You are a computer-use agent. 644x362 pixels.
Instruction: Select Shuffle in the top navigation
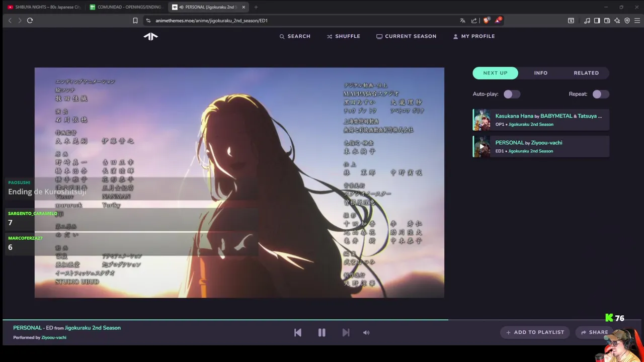coord(344,36)
